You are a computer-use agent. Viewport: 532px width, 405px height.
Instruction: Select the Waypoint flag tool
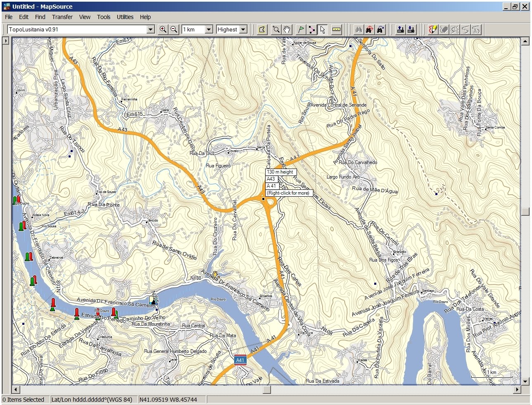point(301,29)
